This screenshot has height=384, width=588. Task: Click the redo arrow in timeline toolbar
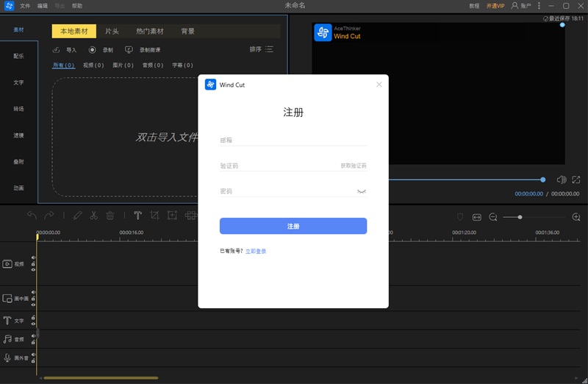pos(49,216)
